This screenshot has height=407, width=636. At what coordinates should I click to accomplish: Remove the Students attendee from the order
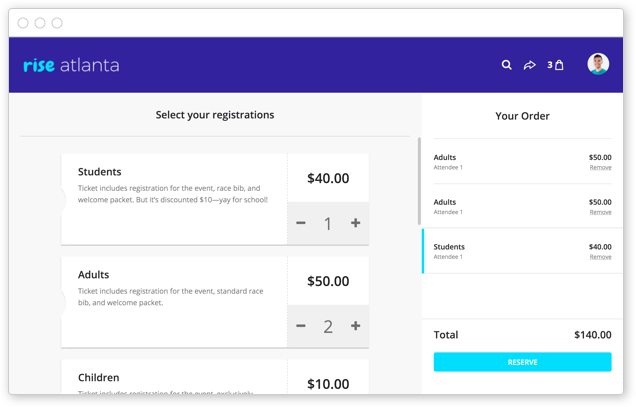pyautogui.click(x=600, y=256)
